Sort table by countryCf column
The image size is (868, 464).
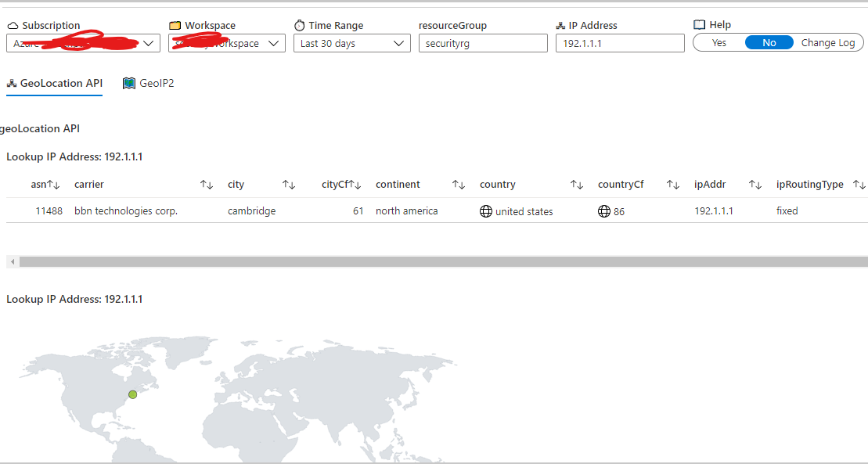pos(673,185)
